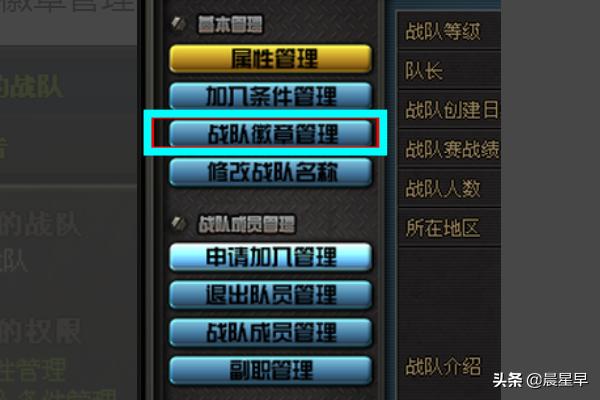Click the icon beside 基本管理 header

tap(178, 24)
